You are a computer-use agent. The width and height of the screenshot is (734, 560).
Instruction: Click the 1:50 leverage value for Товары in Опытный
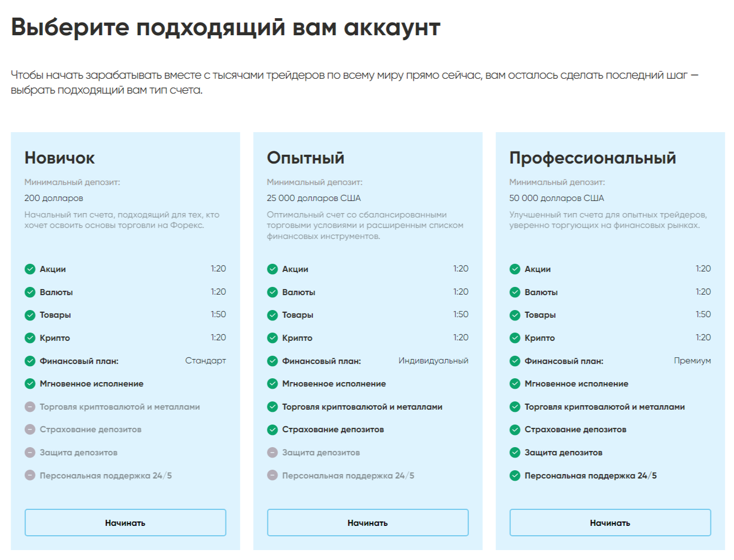pyautogui.click(x=462, y=314)
